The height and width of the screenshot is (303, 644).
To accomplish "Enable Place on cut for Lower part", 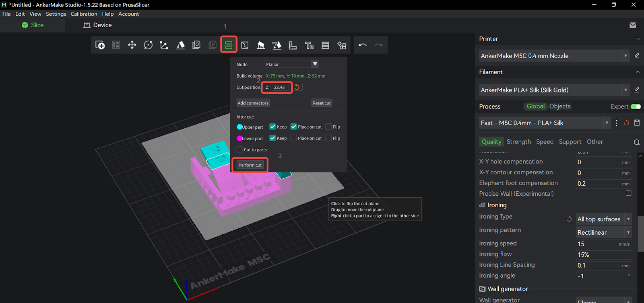I will click(x=293, y=138).
